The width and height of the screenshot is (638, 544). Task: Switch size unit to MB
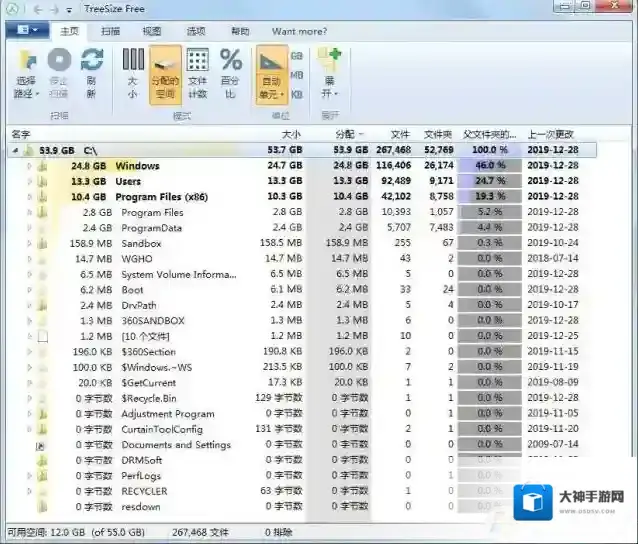pyautogui.click(x=297, y=74)
